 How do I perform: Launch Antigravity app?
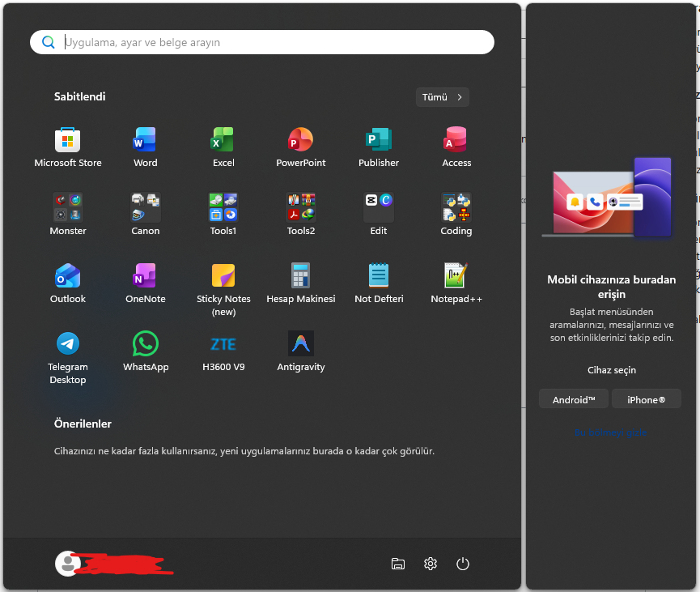[301, 351]
